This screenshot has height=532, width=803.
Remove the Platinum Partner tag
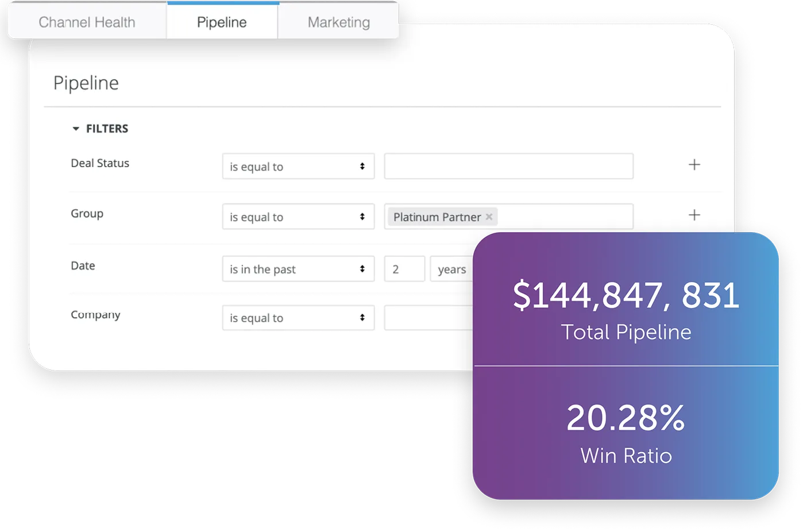coord(489,217)
